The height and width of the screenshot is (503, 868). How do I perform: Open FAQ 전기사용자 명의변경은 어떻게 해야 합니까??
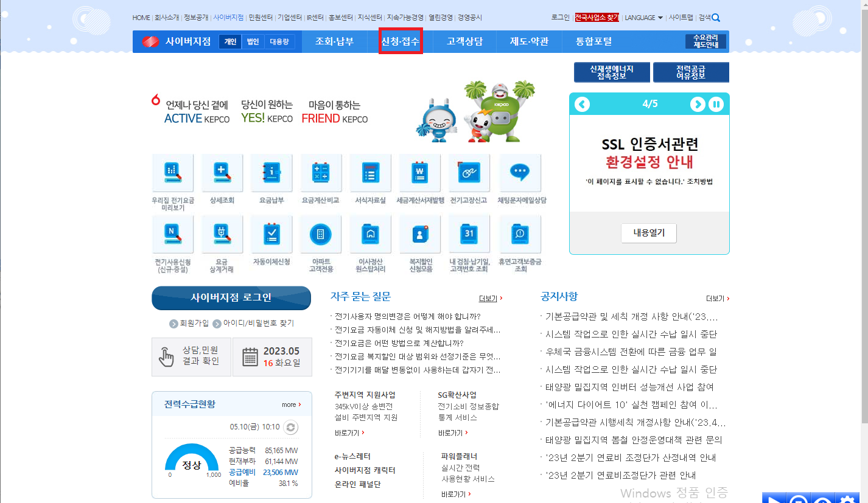(408, 316)
